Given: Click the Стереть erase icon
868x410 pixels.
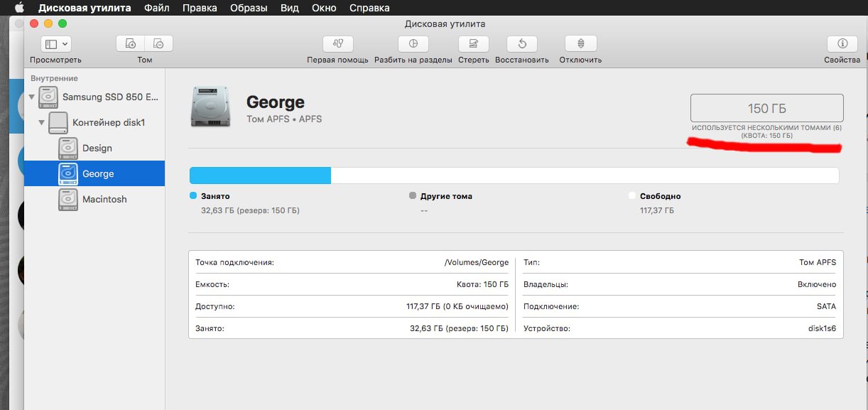Looking at the screenshot, I should [473, 43].
